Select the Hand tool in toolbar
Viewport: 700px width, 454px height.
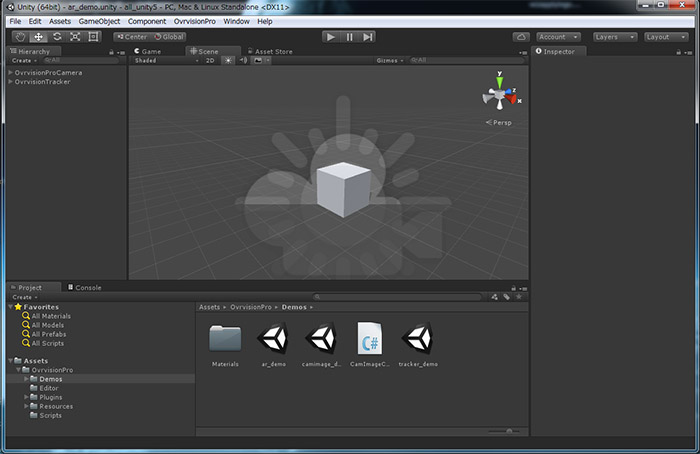[x=21, y=37]
